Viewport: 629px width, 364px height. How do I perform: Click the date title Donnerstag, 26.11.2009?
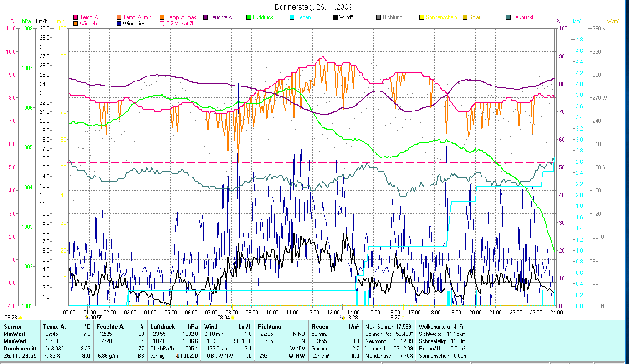(x=313, y=7)
